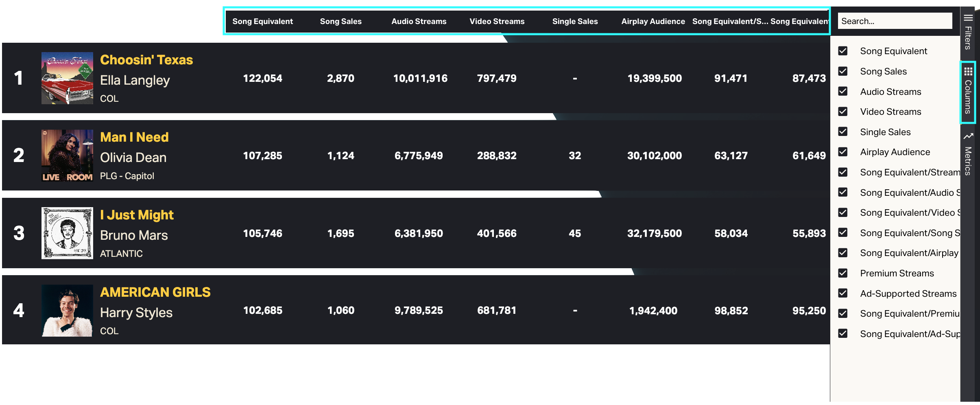Click the Man I Need cover art

coord(67,155)
